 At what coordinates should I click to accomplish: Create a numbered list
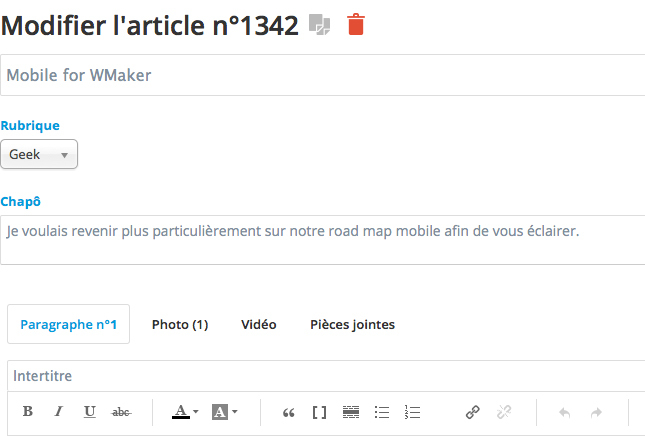point(412,412)
